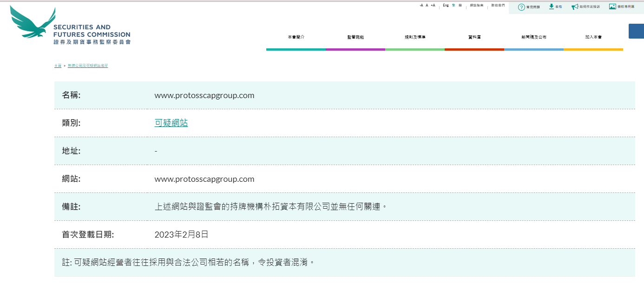The image size is (644, 285).
Task: Select 簡 simplified Chinese language
Action: tap(460, 5)
